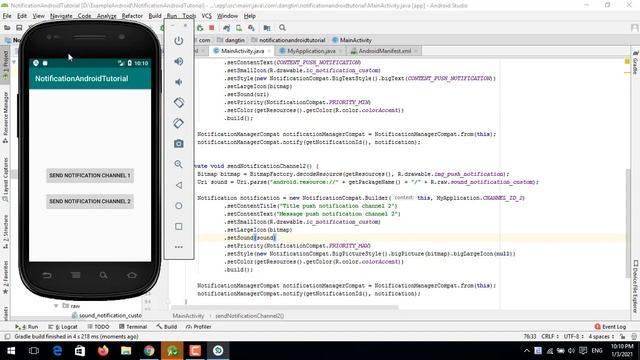Click the MainActivity breadcrumb in navigation bar
This screenshot has height=360, width=640.
tap(352, 40)
